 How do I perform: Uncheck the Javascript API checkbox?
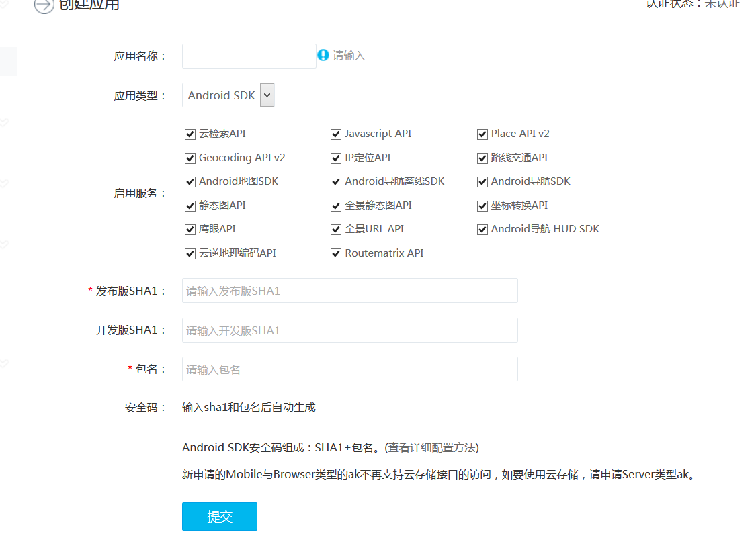336,134
